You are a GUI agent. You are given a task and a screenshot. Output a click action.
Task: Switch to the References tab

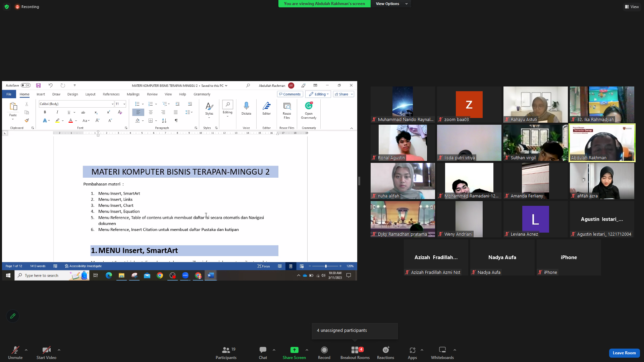point(111,94)
